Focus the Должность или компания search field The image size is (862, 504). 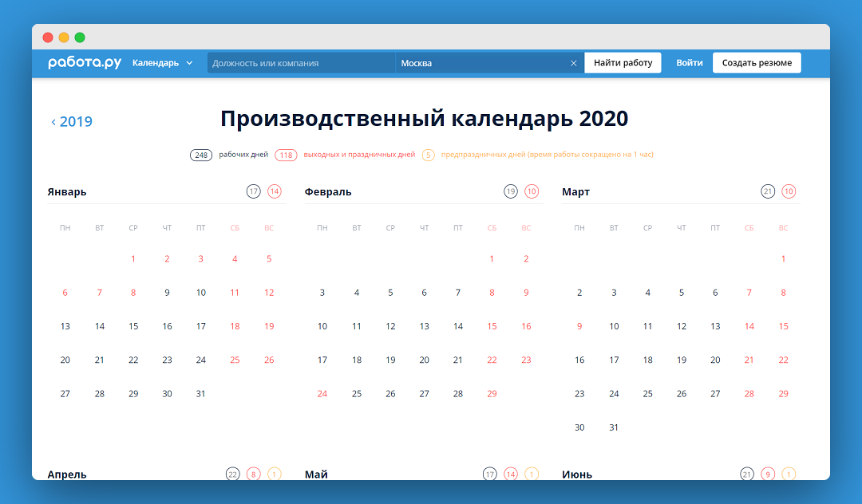click(301, 62)
